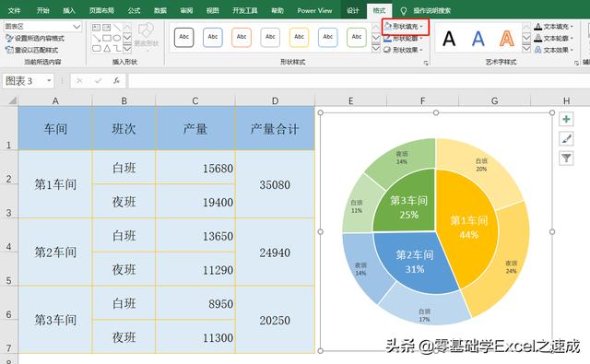Open the 形状轮廓 shape outline dropdown
This screenshot has width=590, height=364.
(x=403, y=39)
